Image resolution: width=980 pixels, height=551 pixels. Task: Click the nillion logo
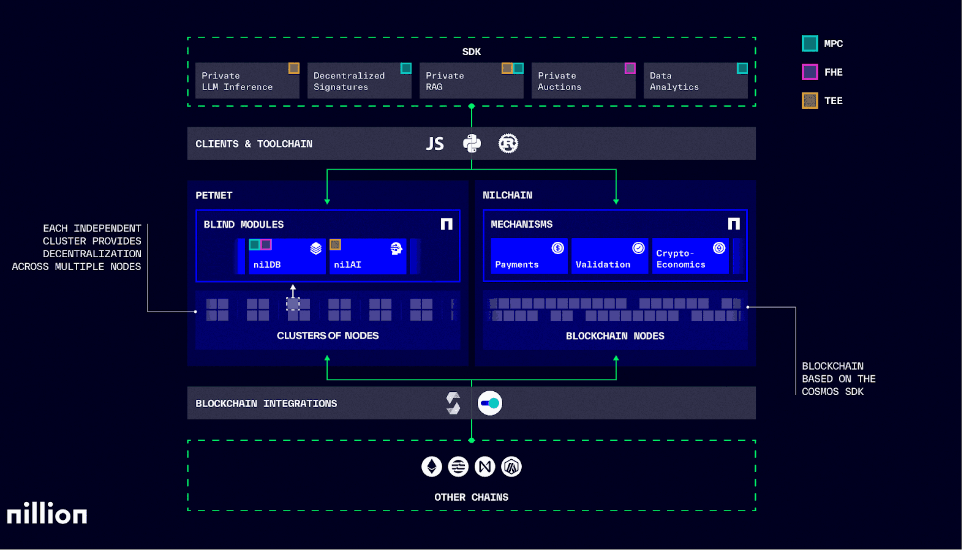click(47, 514)
